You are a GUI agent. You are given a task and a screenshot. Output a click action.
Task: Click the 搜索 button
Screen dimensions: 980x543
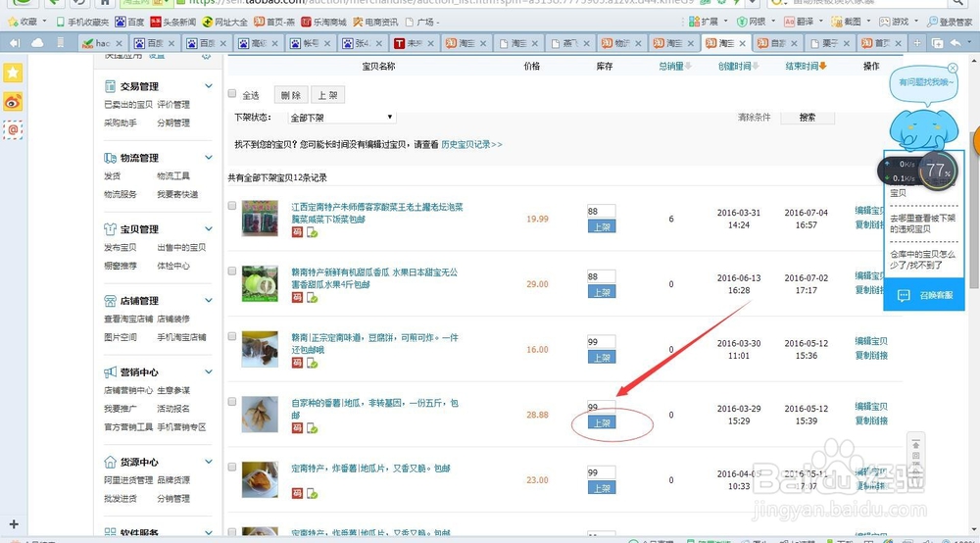pos(807,117)
